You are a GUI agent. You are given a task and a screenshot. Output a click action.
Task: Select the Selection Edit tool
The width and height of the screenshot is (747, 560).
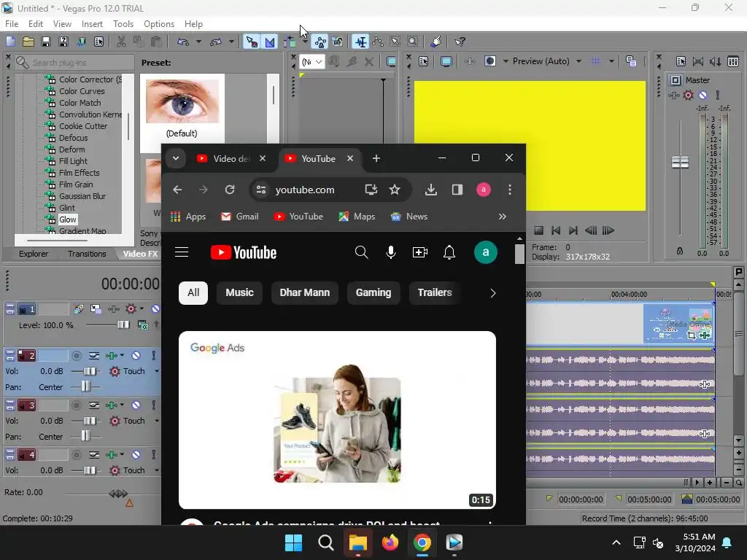pyautogui.click(x=395, y=42)
